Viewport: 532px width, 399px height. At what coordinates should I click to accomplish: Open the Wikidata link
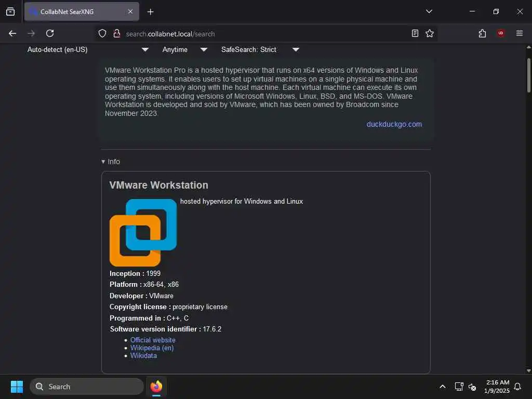pyautogui.click(x=143, y=355)
